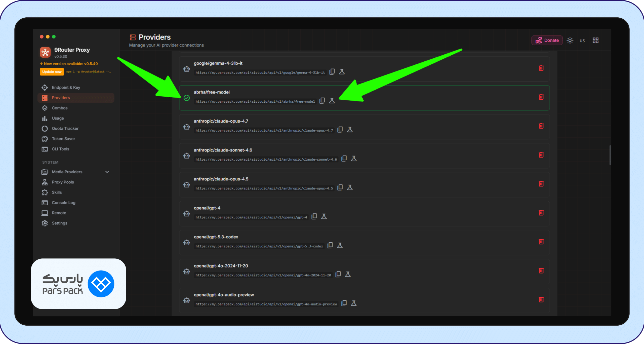The image size is (644, 344).
Task: Select Providers in the sidebar
Action: click(x=76, y=98)
